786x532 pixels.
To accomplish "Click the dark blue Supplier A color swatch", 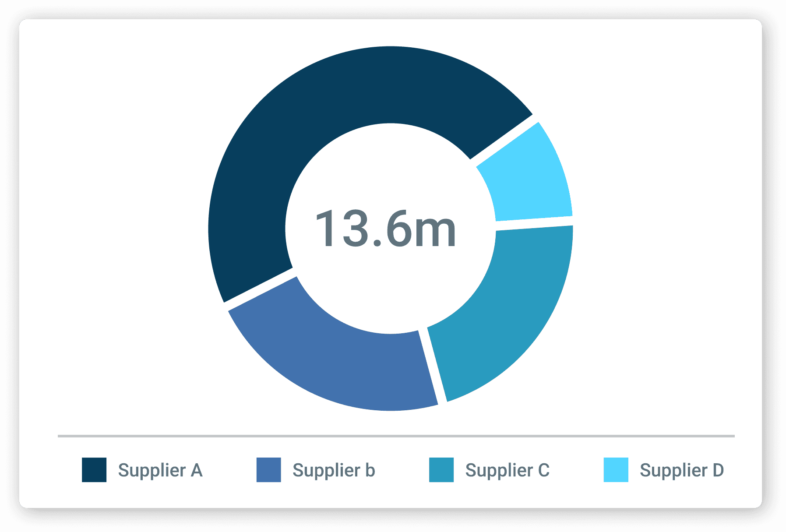I will click(94, 471).
